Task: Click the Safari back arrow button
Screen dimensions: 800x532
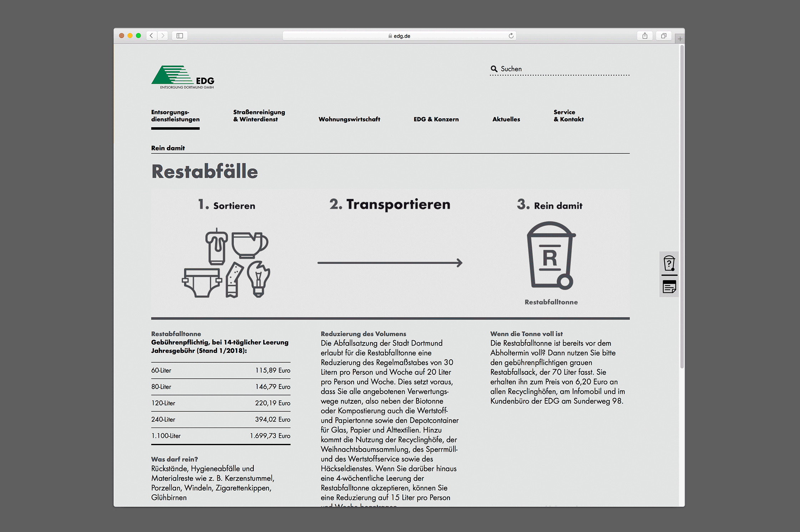Action: (x=152, y=36)
